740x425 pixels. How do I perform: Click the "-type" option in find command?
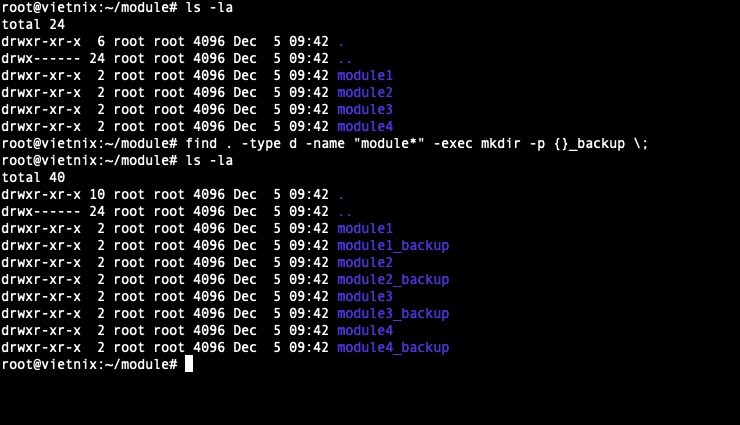click(x=259, y=143)
